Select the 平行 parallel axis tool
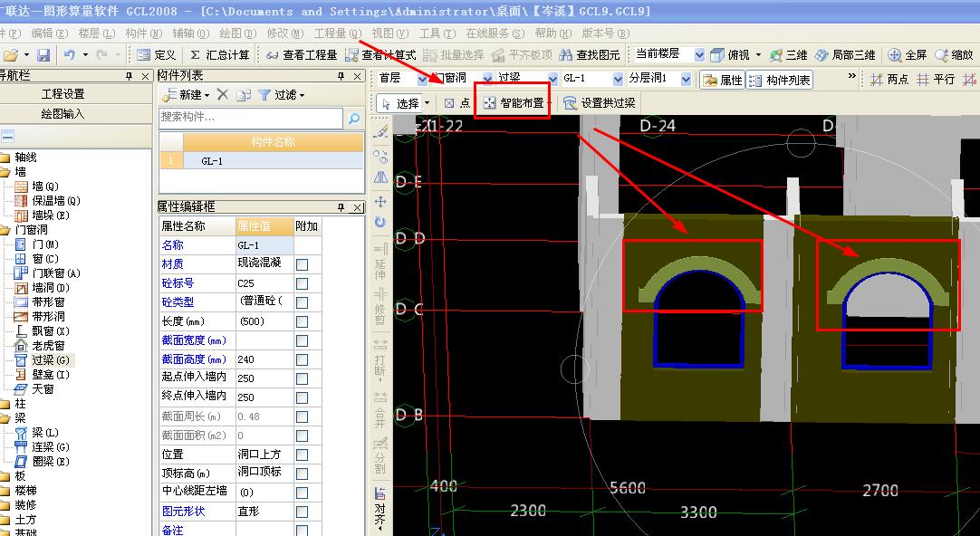 (936, 80)
